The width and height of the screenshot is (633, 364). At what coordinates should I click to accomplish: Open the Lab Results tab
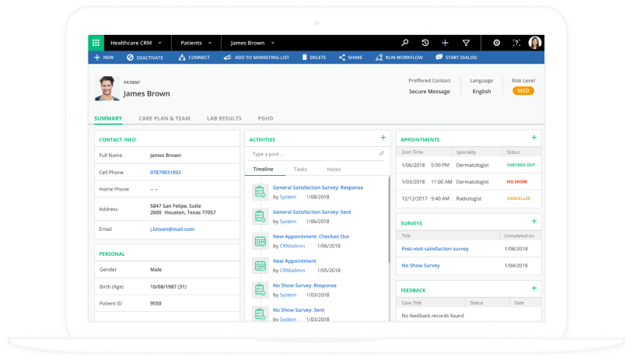224,119
